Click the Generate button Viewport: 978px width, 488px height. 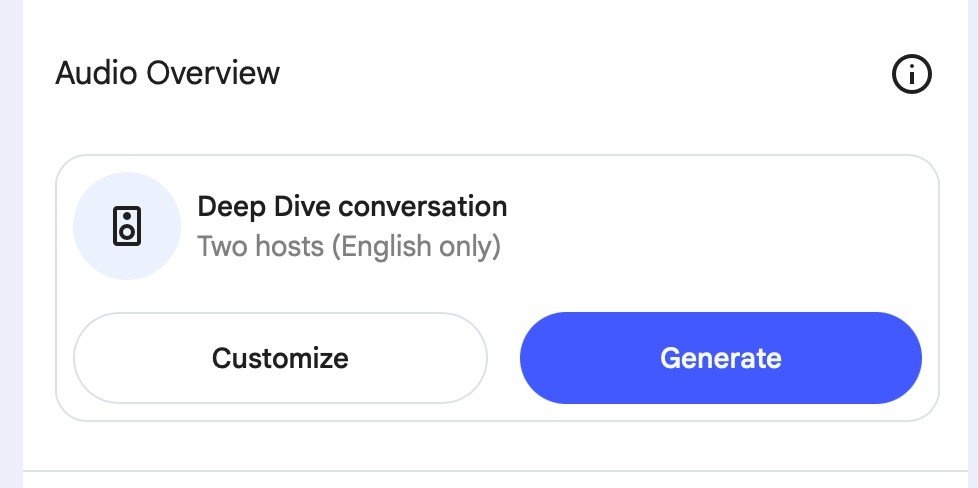[x=720, y=358]
